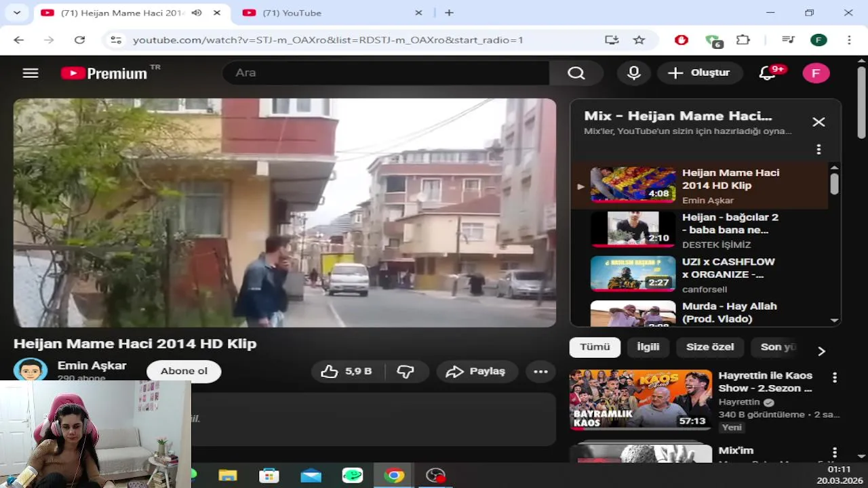Screen dimensions: 868x488
Task: Select the İlgili filter chip
Action: pyautogui.click(x=648, y=347)
